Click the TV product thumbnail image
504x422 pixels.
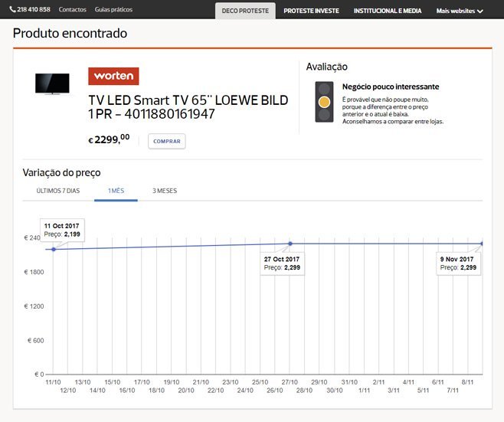[52, 84]
